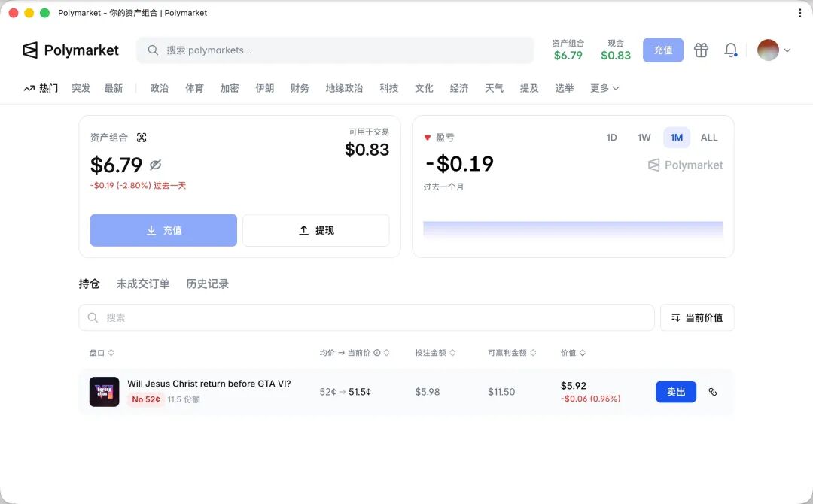Switch to the 未成交订单 tab
The height and width of the screenshot is (504, 813).
pos(142,284)
